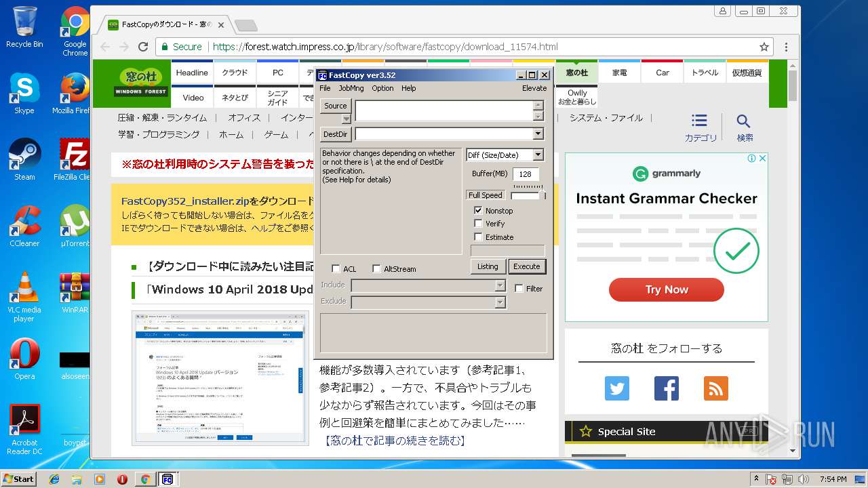Click the DestDir button
The width and height of the screenshot is (868, 488).
(336, 134)
